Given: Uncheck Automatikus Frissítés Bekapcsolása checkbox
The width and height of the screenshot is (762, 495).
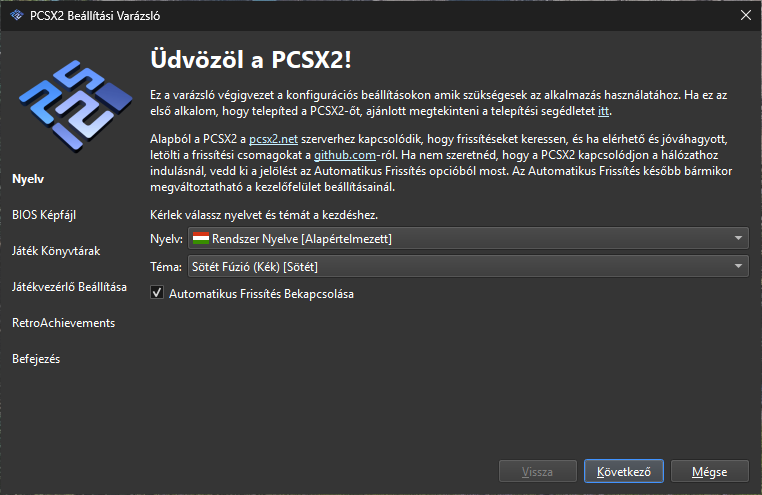Looking at the screenshot, I should pyautogui.click(x=157, y=293).
